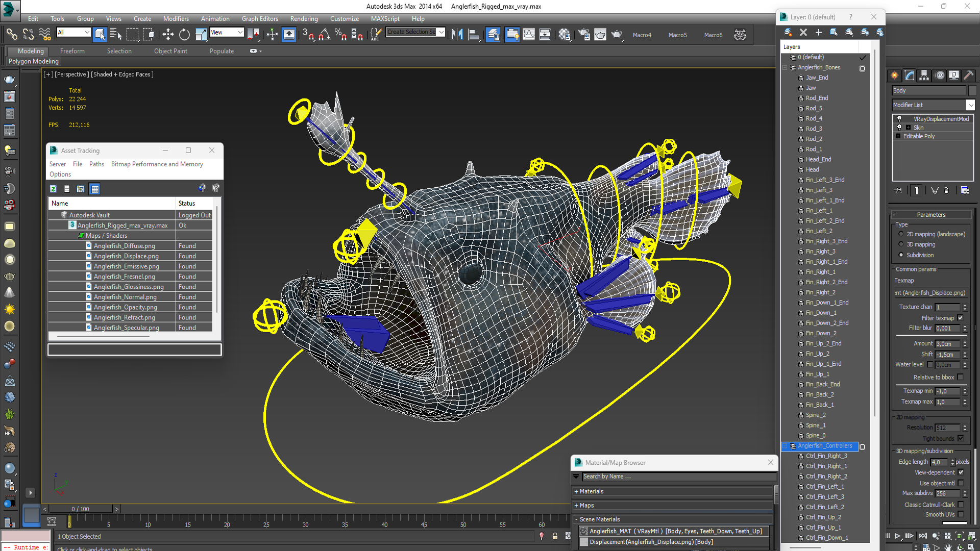Image resolution: width=980 pixels, height=551 pixels.
Task: Click the Macro4 button
Action: [642, 35]
